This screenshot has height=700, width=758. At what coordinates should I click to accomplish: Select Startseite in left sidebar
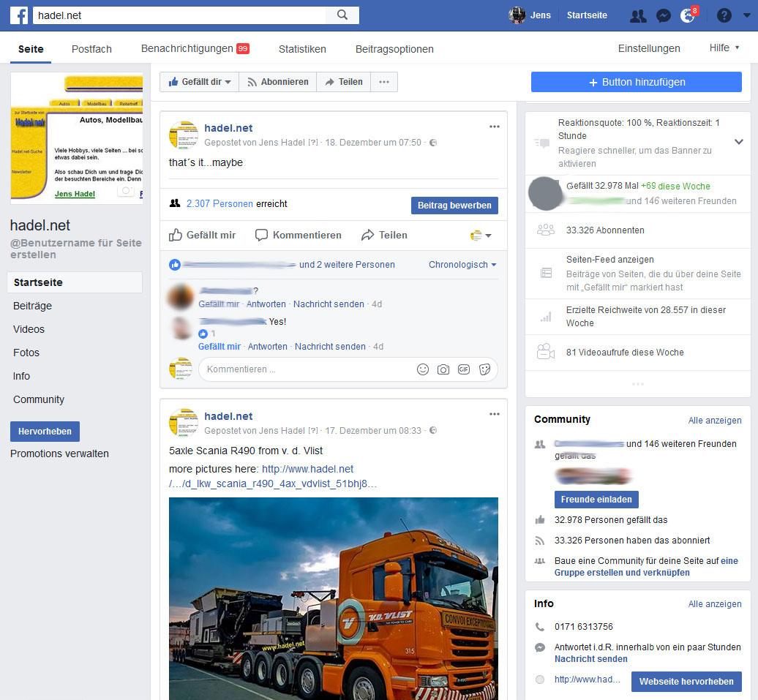[x=75, y=282]
